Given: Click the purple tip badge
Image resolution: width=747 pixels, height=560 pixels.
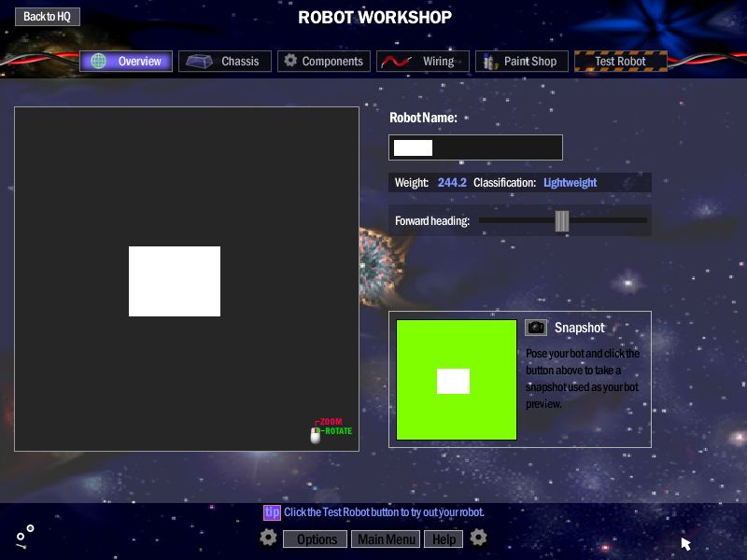Looking at the screenshot, I should 272,512.
